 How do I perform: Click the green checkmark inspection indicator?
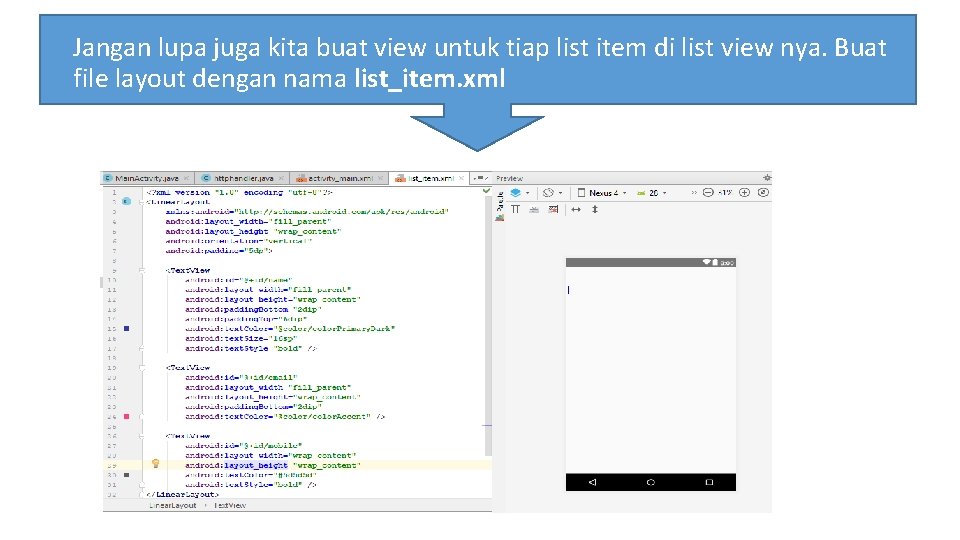pos(486,192)
